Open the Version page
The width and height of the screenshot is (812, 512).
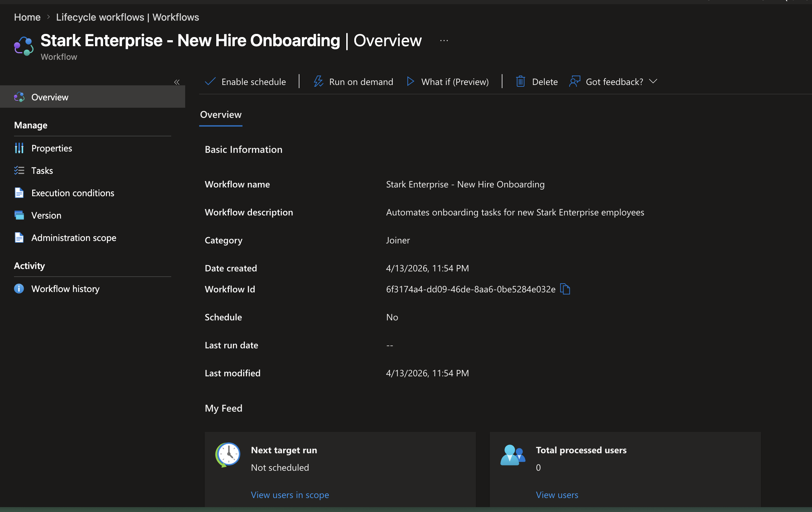46,215
